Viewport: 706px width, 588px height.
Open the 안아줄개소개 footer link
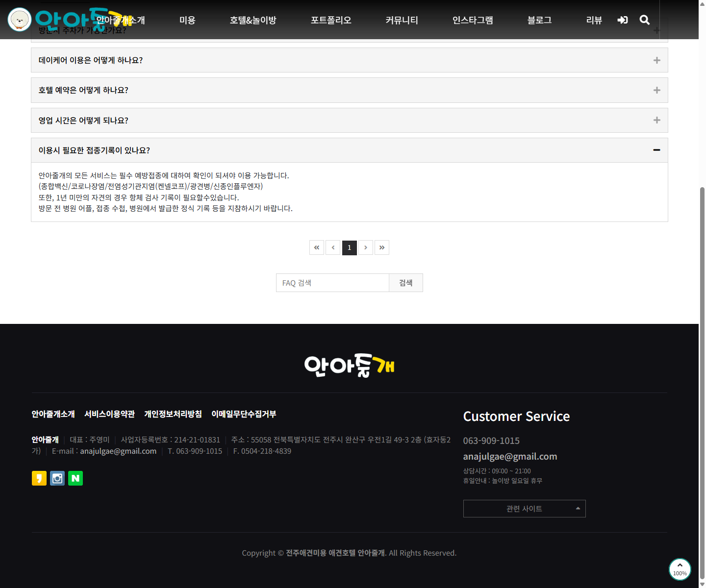53,414
